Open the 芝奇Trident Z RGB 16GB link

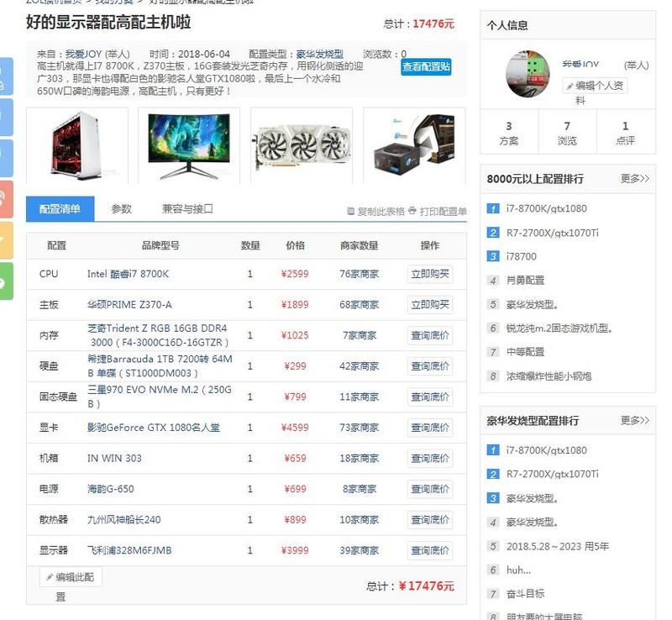158,335
